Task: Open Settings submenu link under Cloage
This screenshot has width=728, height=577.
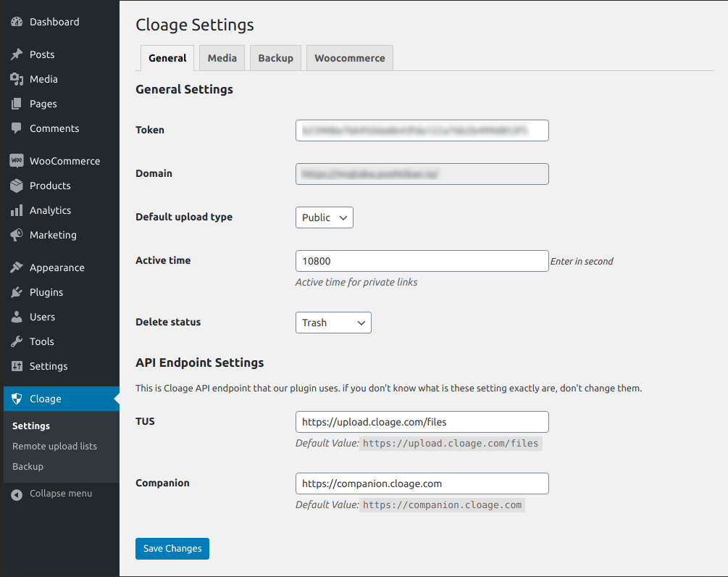Action: point(30,426)
